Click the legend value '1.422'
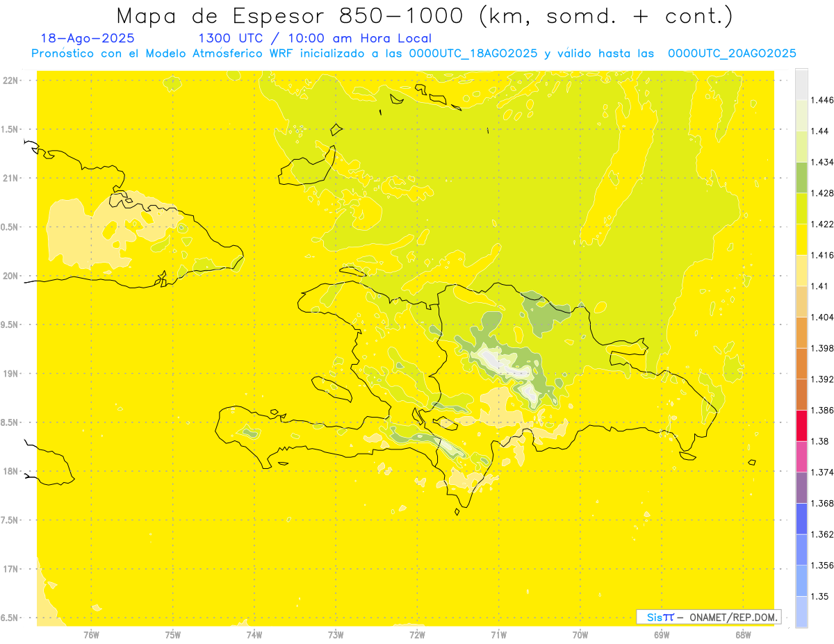 (823, 224)
